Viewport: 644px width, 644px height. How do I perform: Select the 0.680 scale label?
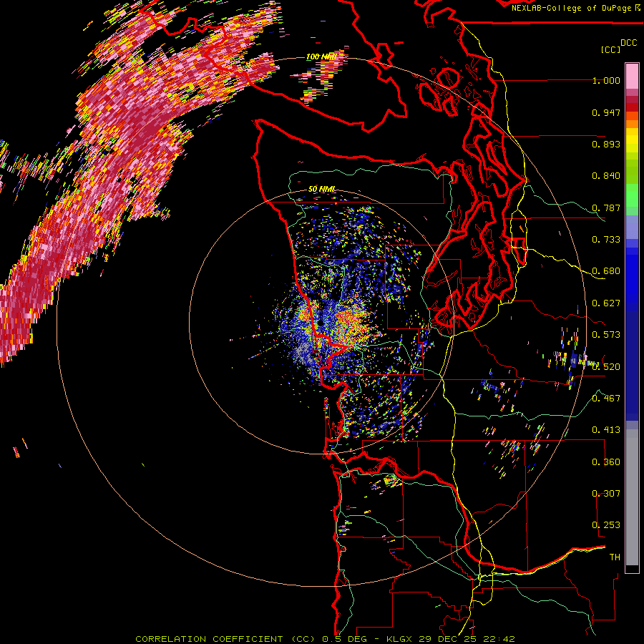tap(606, 271)
